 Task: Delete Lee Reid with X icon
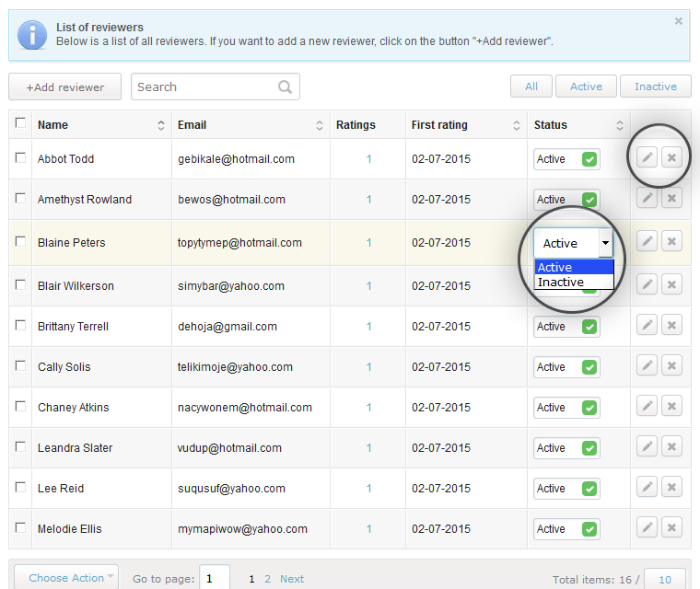tap(671, 487)
